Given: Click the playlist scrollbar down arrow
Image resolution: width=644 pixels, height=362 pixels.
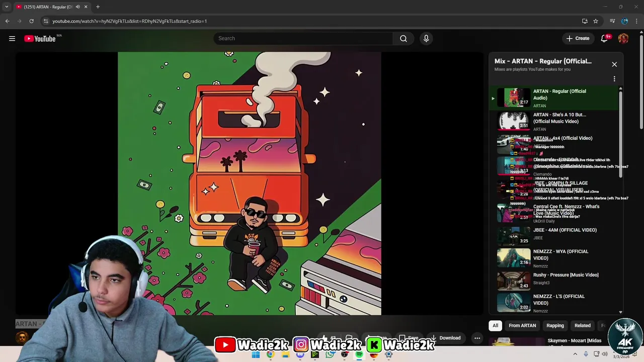Looking at the screenshot, I should [620, 312].
